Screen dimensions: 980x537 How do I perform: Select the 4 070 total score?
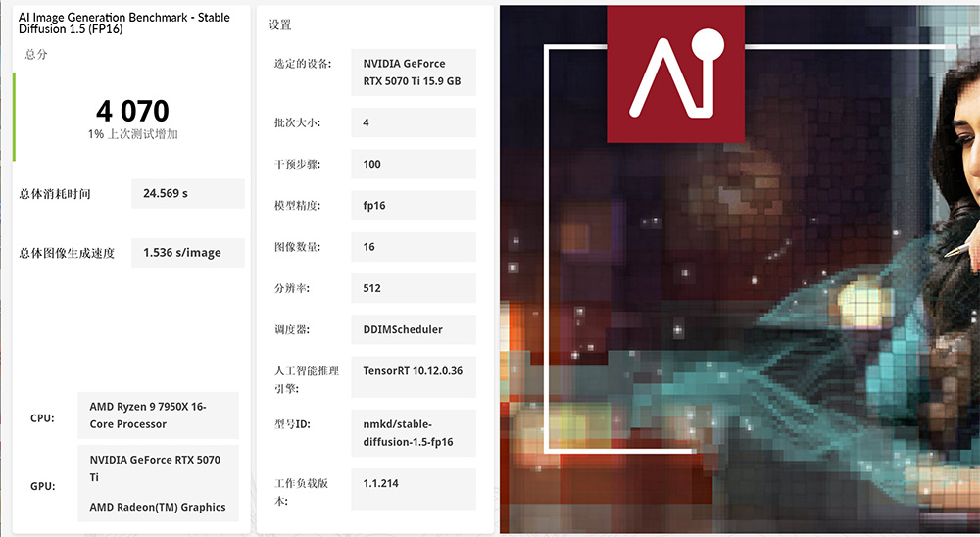click(132, 110)
